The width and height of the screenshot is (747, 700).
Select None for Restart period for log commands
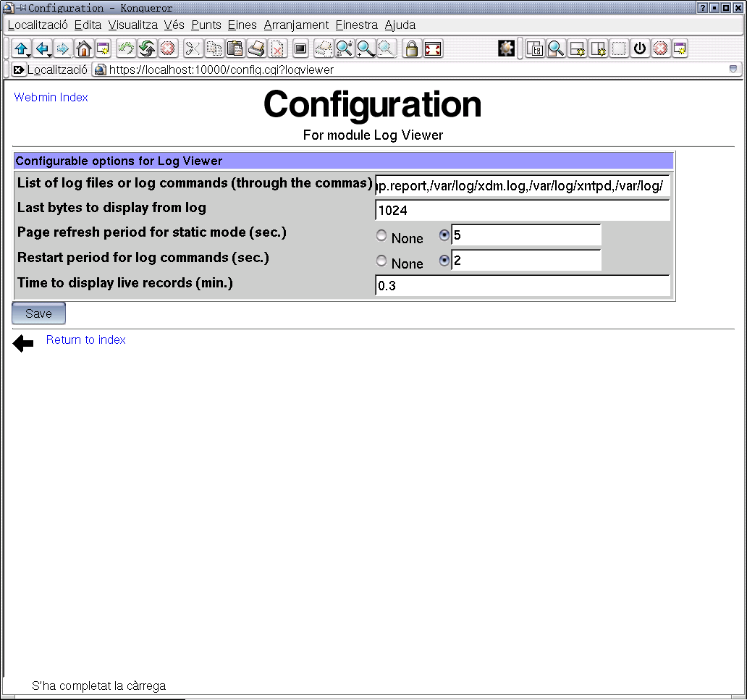click(x=381, y=261)
